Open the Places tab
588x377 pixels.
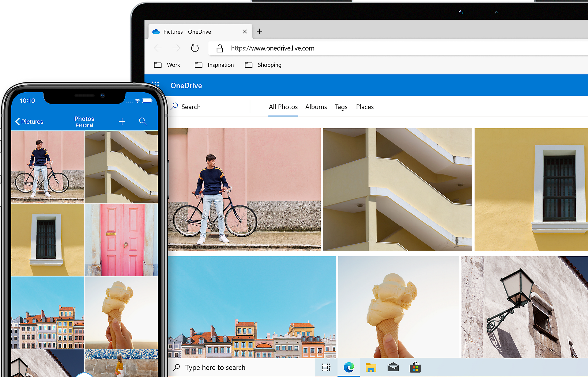[x=365, y=107]
